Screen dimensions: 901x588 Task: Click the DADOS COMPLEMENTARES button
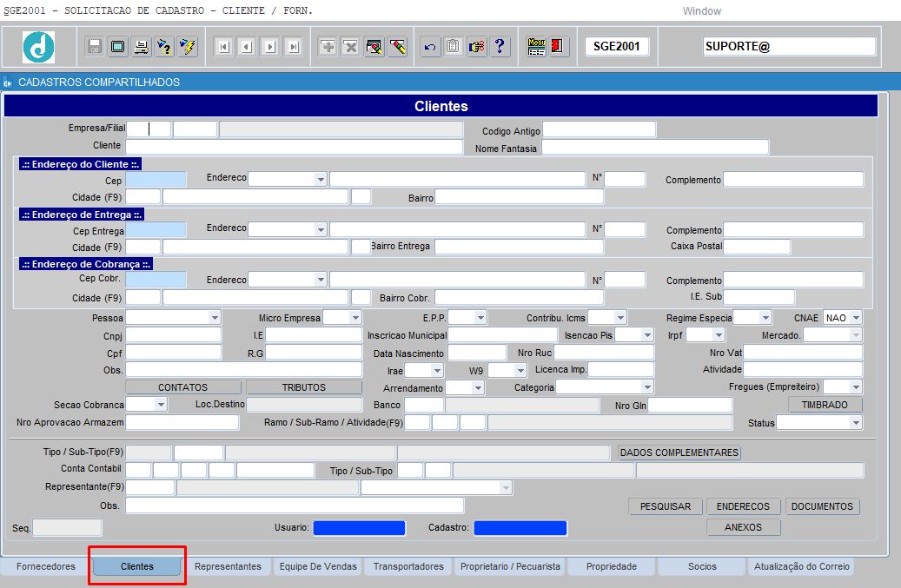679,453
